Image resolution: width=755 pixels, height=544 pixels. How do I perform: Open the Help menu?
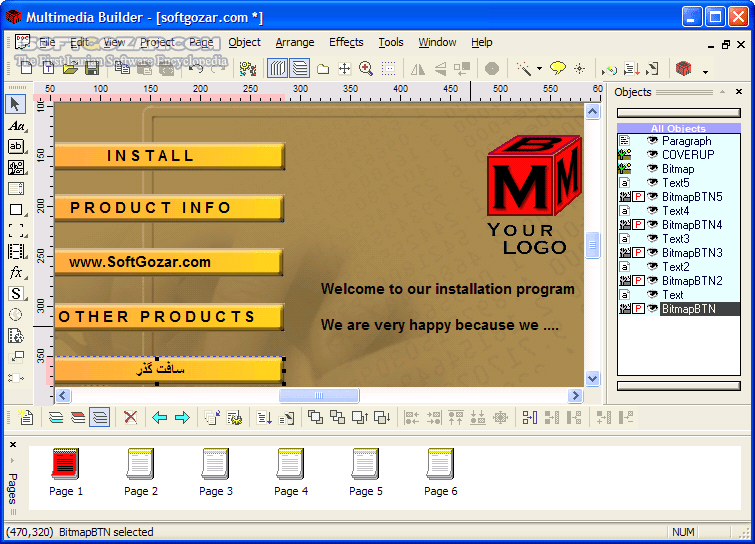(x=482, y=42)
